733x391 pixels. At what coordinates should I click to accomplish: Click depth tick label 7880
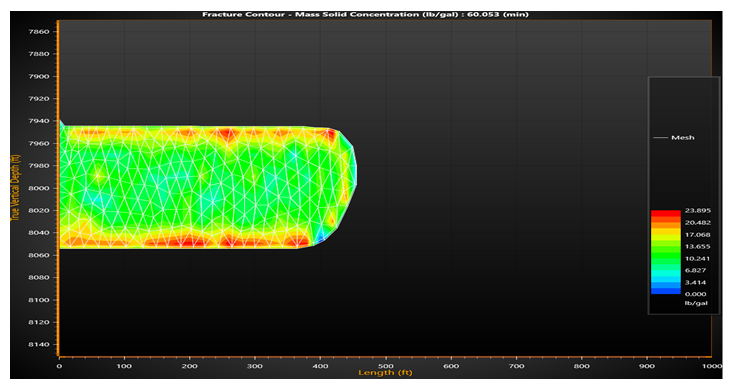pyautogui.click(x=39, y=54)
